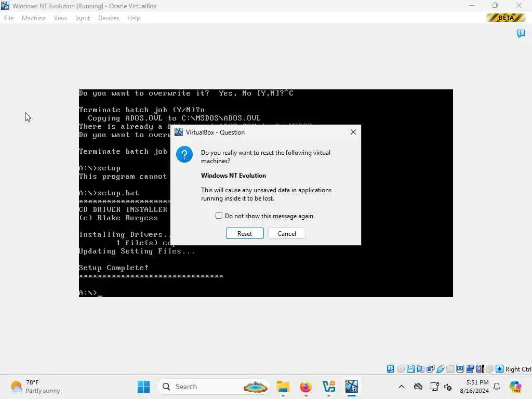Click the network status tray icon

click(x=434, y=387)
